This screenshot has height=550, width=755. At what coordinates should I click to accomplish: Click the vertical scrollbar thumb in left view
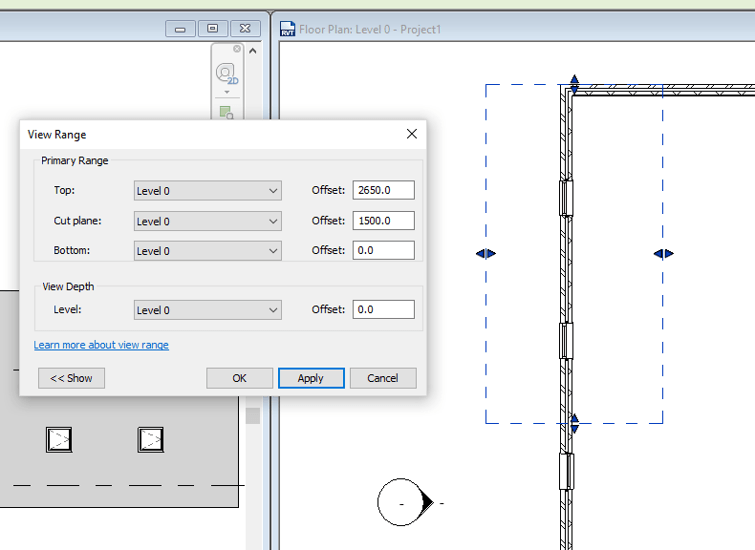253,416
